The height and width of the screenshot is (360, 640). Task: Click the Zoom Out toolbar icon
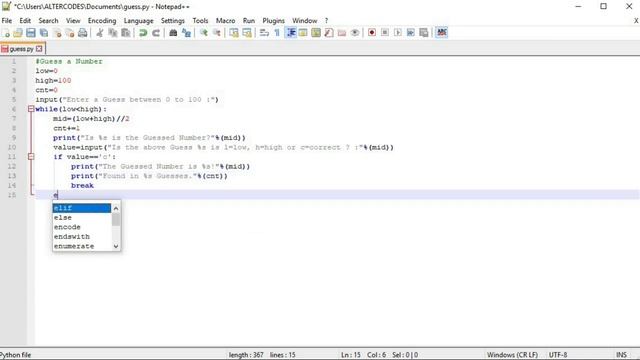click(x=216, y=33)
